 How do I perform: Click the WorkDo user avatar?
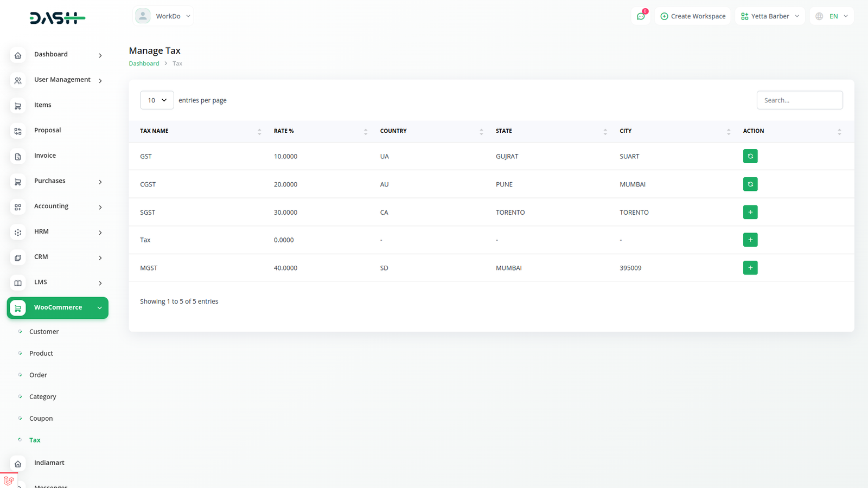[x=143, y=16]
